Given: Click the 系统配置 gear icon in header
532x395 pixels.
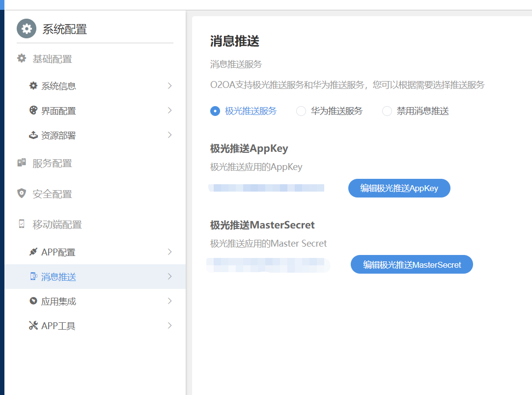Looking at the screenshot, I should coord(27,28).
